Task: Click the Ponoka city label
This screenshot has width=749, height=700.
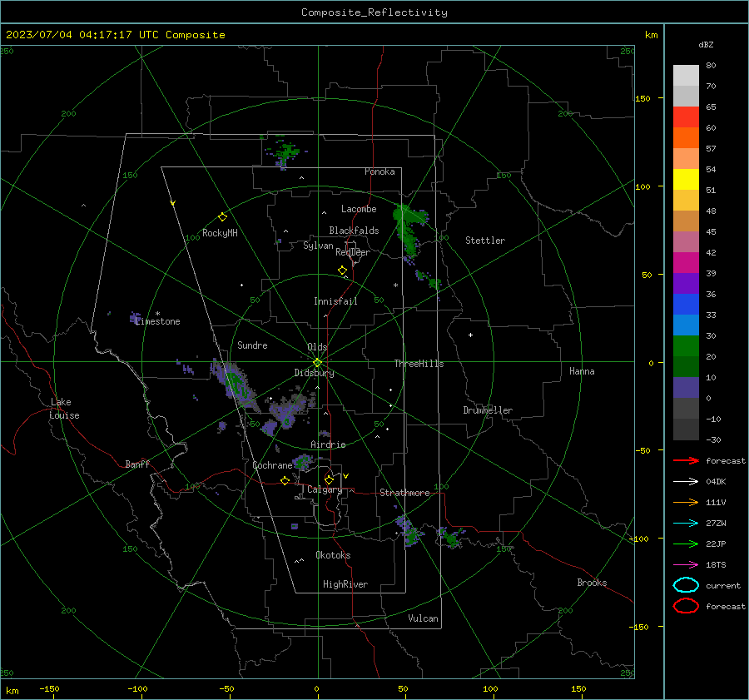Action: [x=379, y=171]
